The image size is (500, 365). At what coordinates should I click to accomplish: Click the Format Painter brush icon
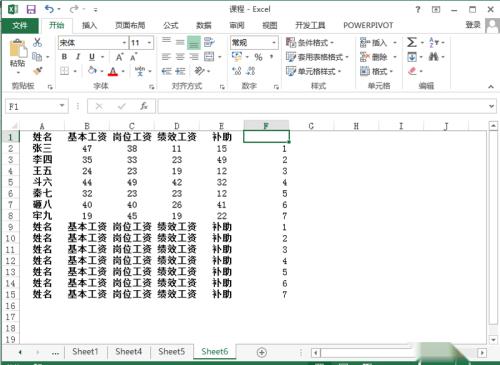pos(38,71)
